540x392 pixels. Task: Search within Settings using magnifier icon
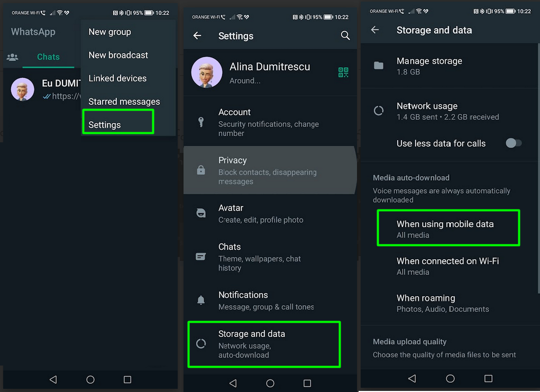coord(345,35)
